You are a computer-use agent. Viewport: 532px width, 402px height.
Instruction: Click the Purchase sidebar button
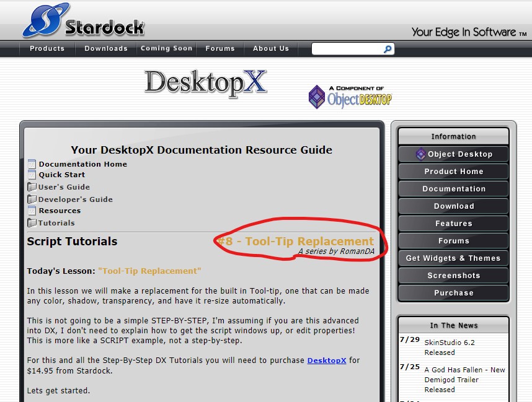pyautogui.click(x=454, y=293)
